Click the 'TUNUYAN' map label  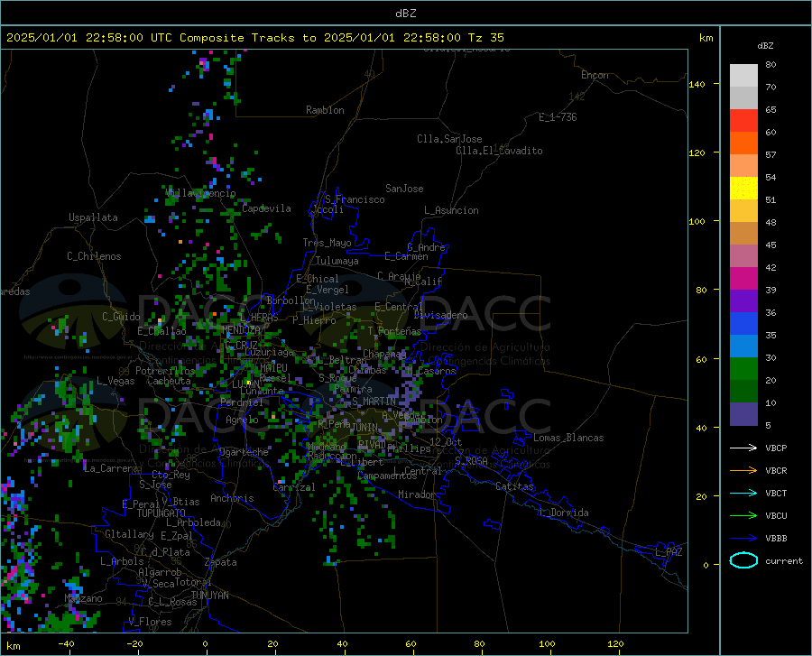209,596
